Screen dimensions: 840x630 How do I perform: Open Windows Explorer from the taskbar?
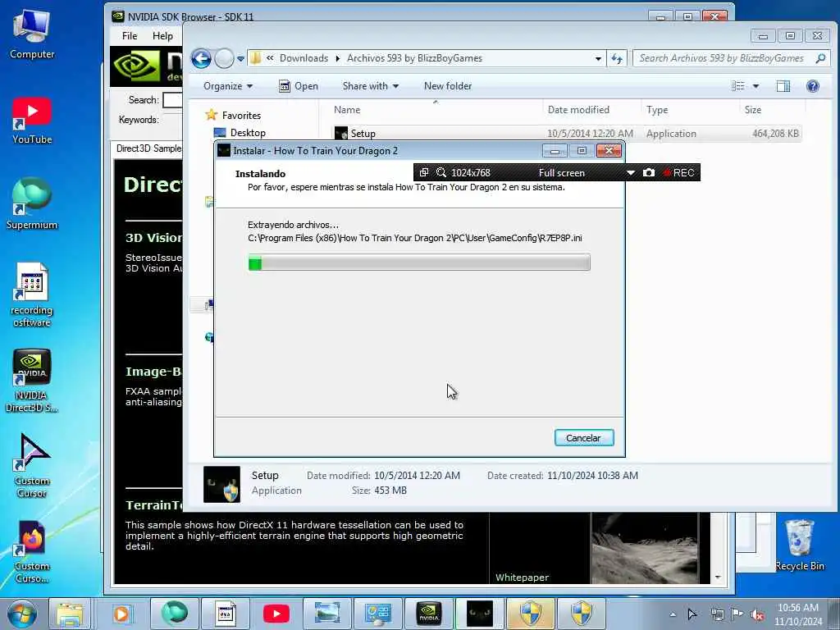point(71,614)
